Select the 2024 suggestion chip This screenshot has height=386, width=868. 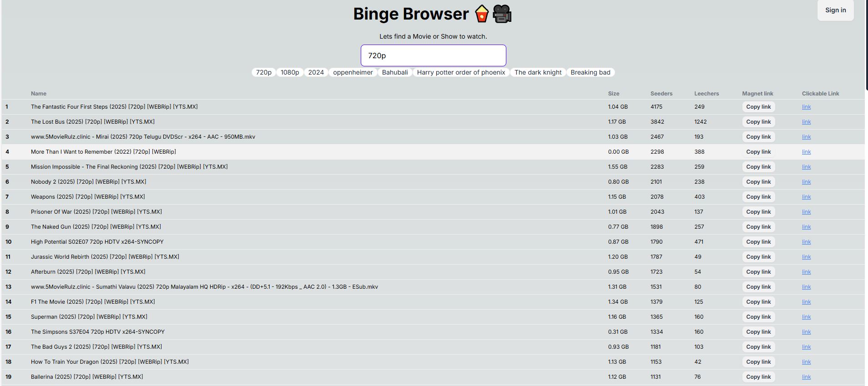point(316,72)
